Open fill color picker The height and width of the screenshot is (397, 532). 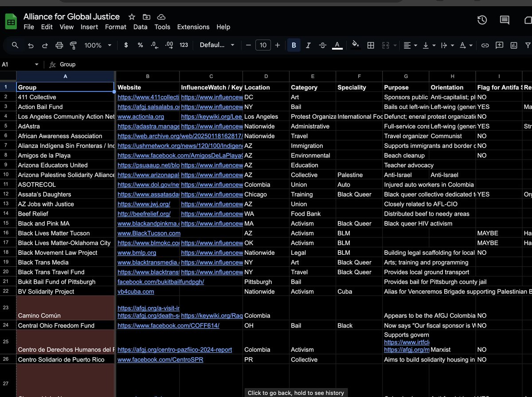[x=356, y=45]
